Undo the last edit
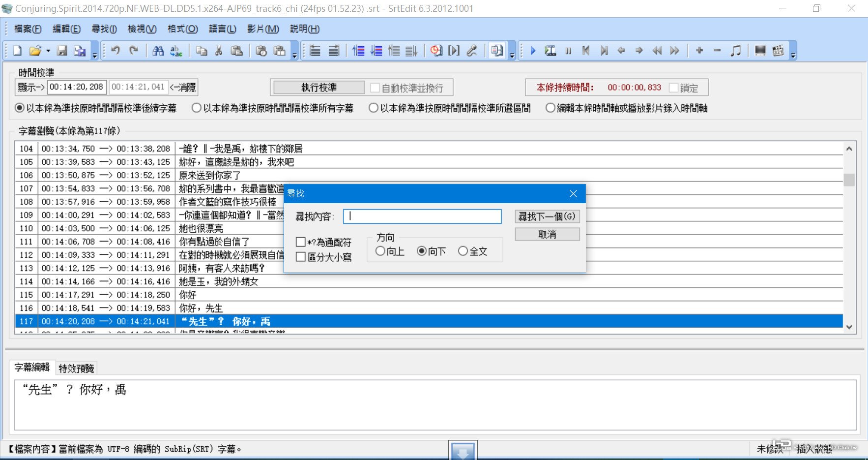This screenshot has width=868, height=460. [x=116, y=51]
